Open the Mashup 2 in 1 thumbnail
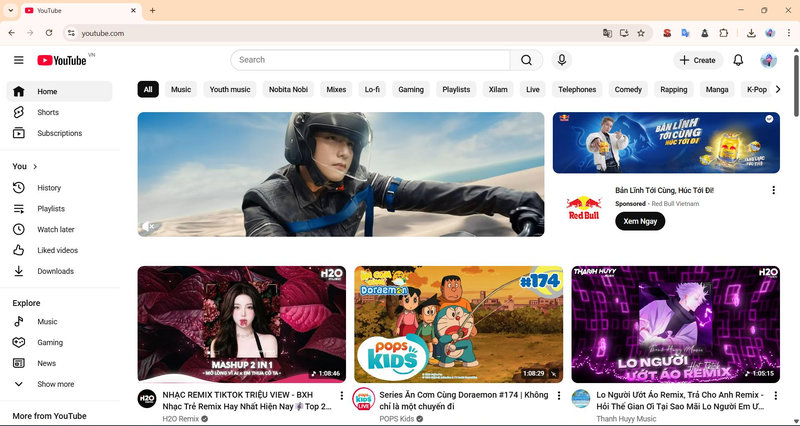 click(242, 324)
